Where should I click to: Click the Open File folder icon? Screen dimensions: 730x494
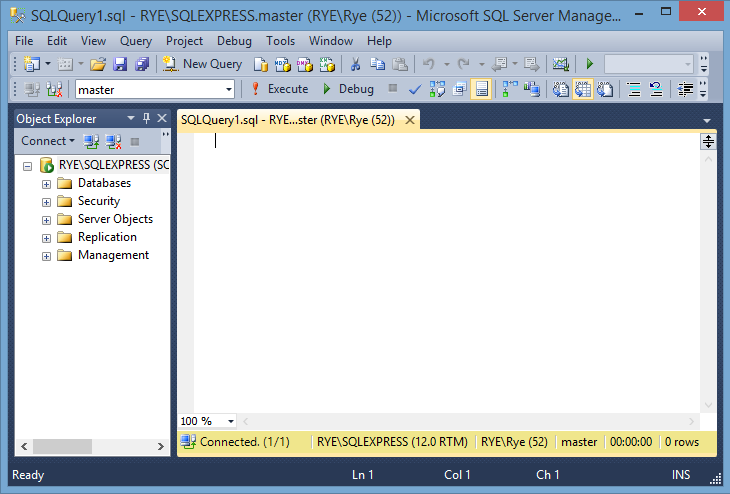(x=98, y=64)
